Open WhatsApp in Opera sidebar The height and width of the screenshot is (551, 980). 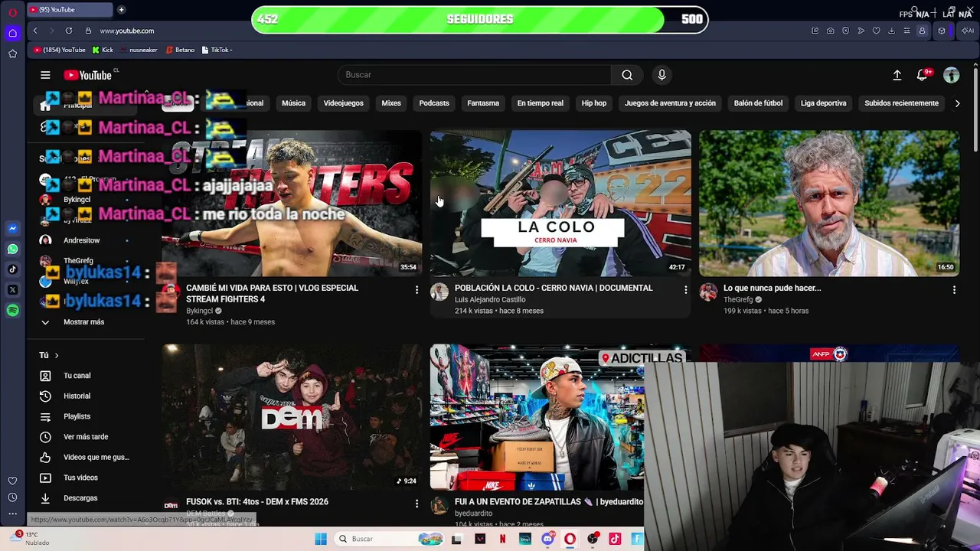[x=12, y=249]
